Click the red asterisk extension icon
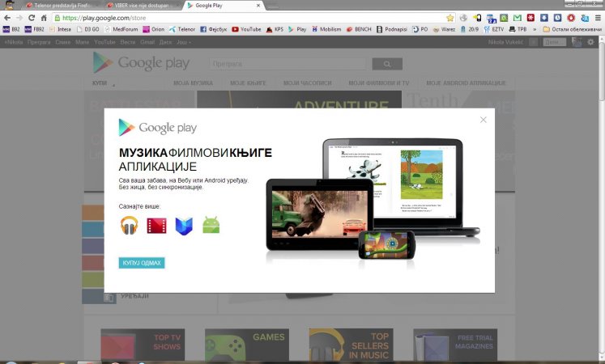The image size is (605, 364). coord(531,18)
